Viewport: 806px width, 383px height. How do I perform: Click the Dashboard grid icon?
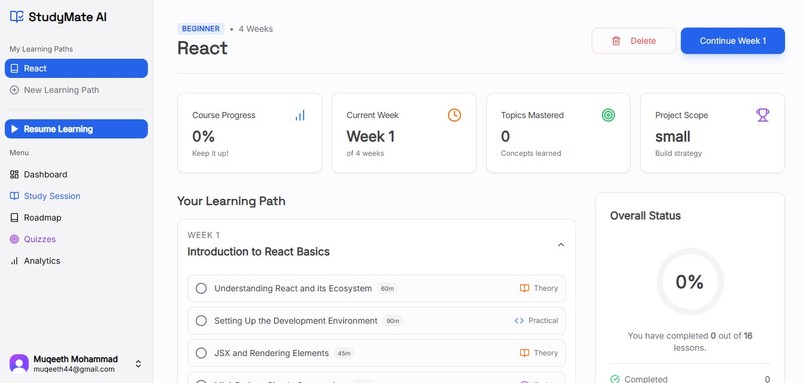point(14,174)
